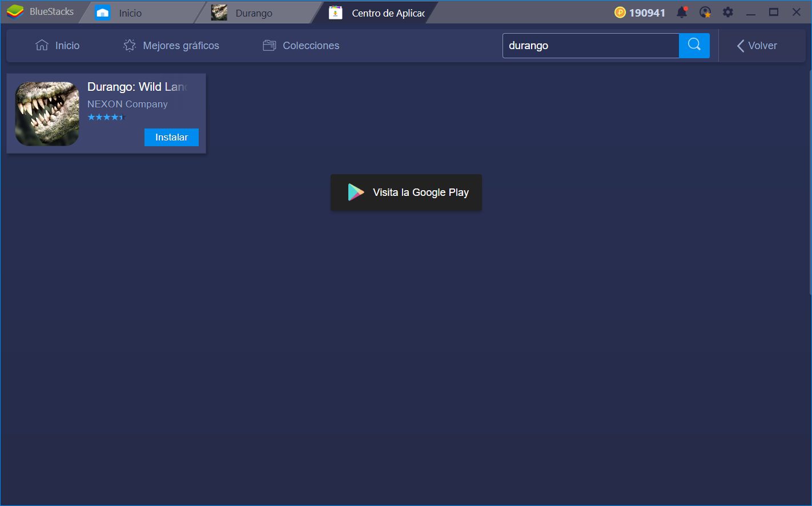Install Durango with the Instalar button
This screenshot has width=812, height=506.
click(x=171, y=137)
